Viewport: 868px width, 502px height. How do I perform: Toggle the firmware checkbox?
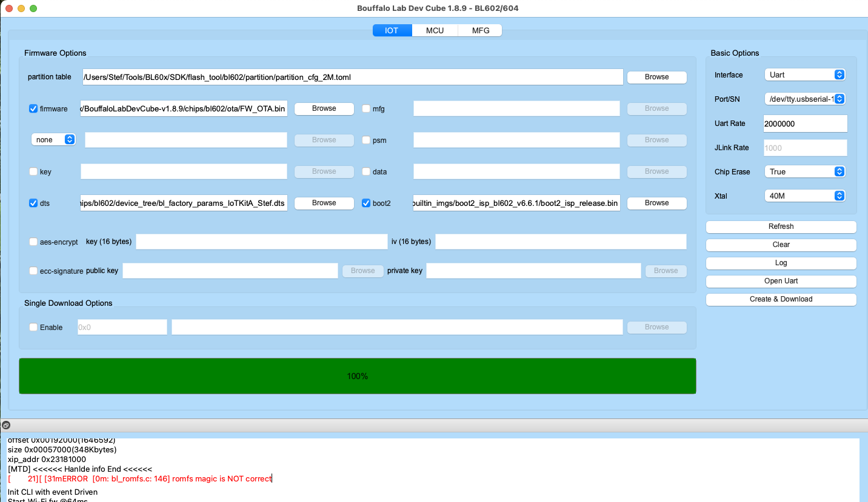pyautogui.click(x=33, y=109)
